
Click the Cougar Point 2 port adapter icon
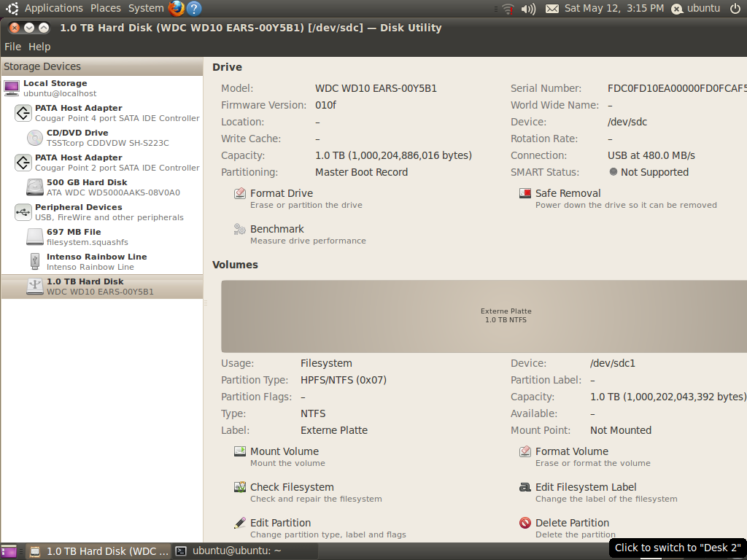(x=23, y=163)
